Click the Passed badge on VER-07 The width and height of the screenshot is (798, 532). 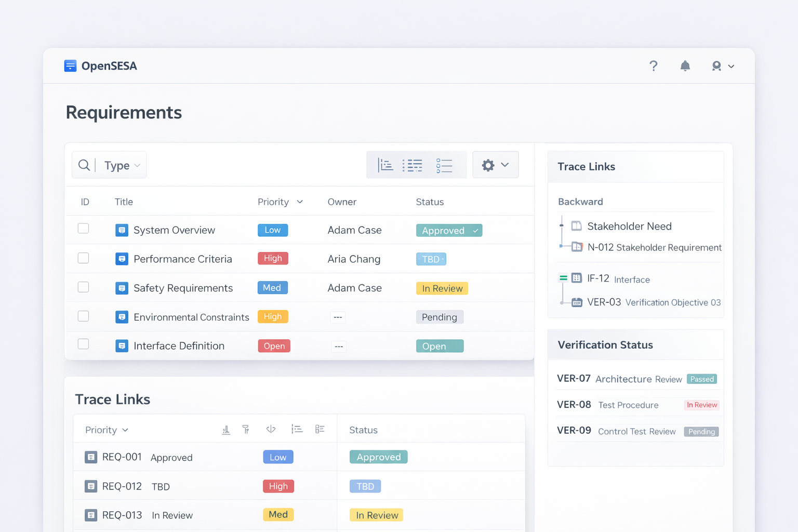(702, 379)
